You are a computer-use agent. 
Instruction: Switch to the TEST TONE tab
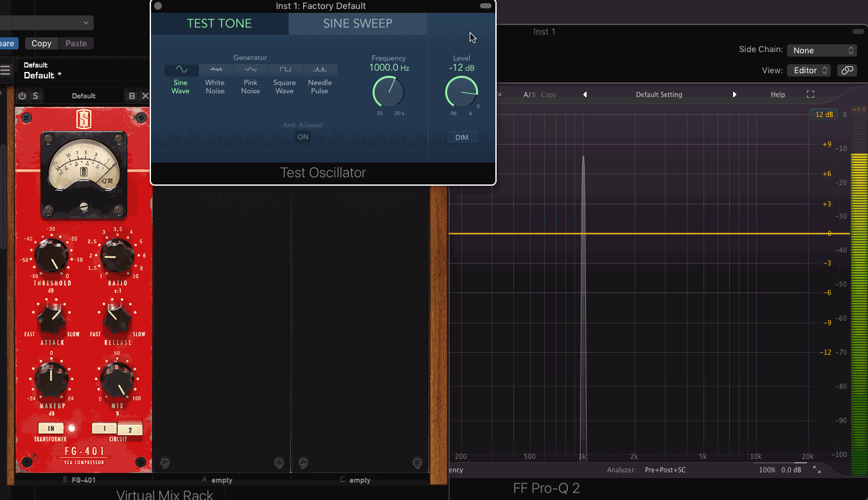(x=219, y=23)
